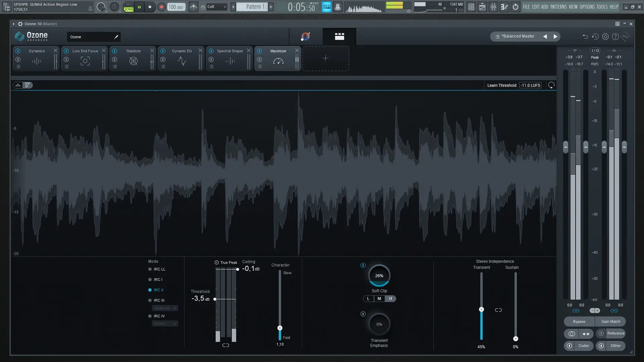Open the Modern dropdown under IRC IV
This screenshot has height=362, width=644.
165,323
